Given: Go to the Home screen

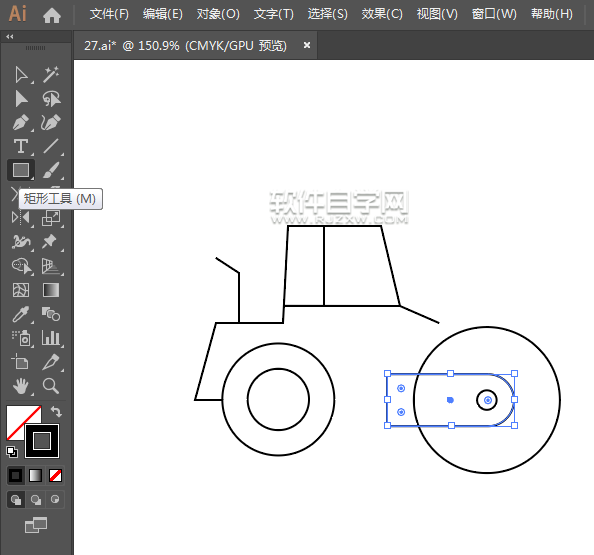Looking at the screenshot, I should (52, 15).
